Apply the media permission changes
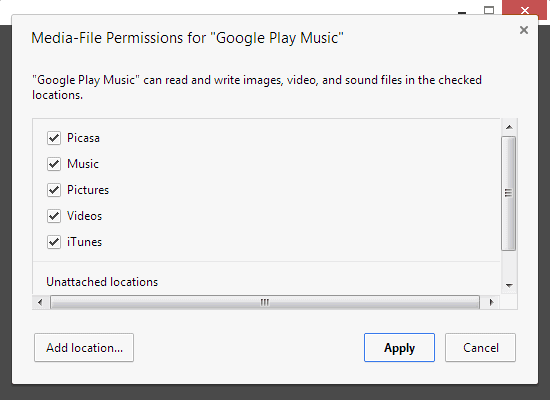This screenshot has height=400, width=550. point(399,347)
